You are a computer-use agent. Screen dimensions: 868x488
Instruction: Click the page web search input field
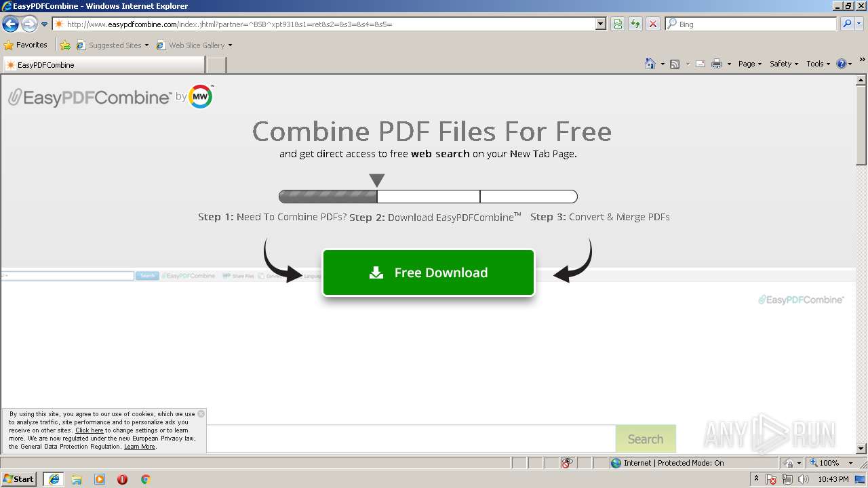(x=410, y=439)
